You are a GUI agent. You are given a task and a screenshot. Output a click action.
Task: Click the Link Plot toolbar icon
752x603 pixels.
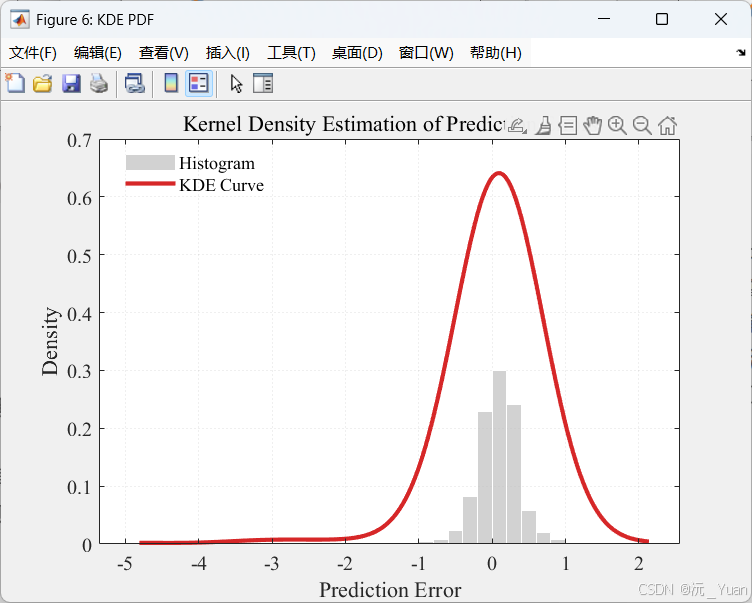click(x=135, y=83)
